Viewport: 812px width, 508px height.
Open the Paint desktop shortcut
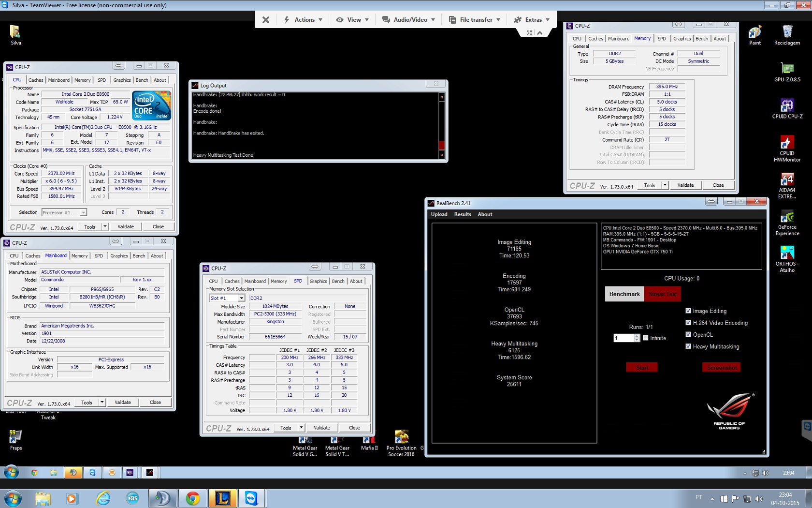click(755, 35)
